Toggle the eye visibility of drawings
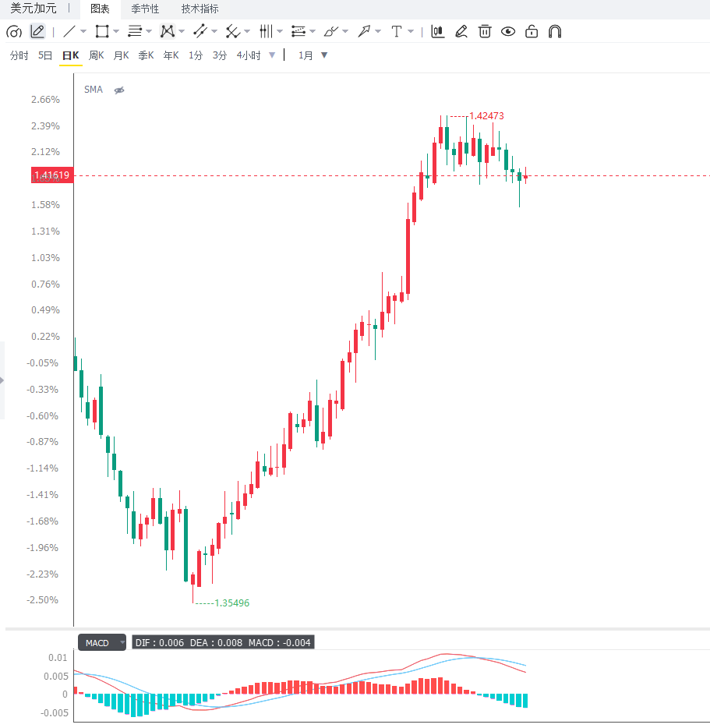This screenshot has height=728, width=710. [508, 32]
